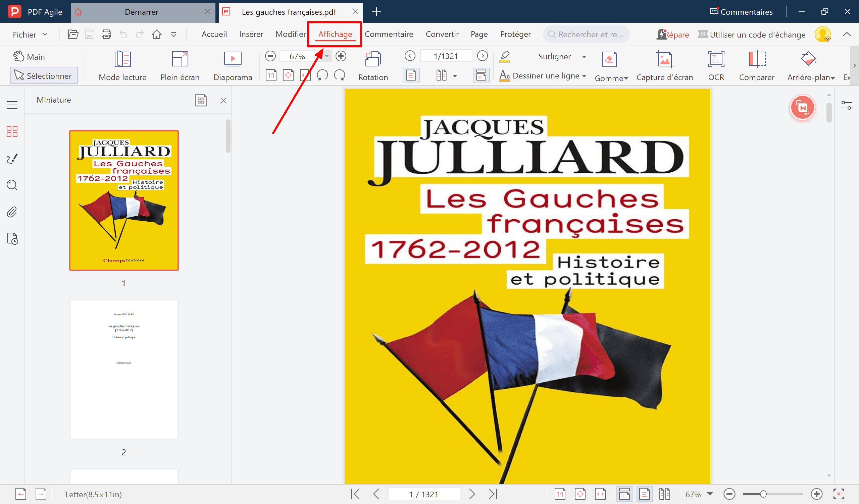Switch to Plein écran view
The width and height of the screenshot is (859, 504).
[x=180, y=66]
